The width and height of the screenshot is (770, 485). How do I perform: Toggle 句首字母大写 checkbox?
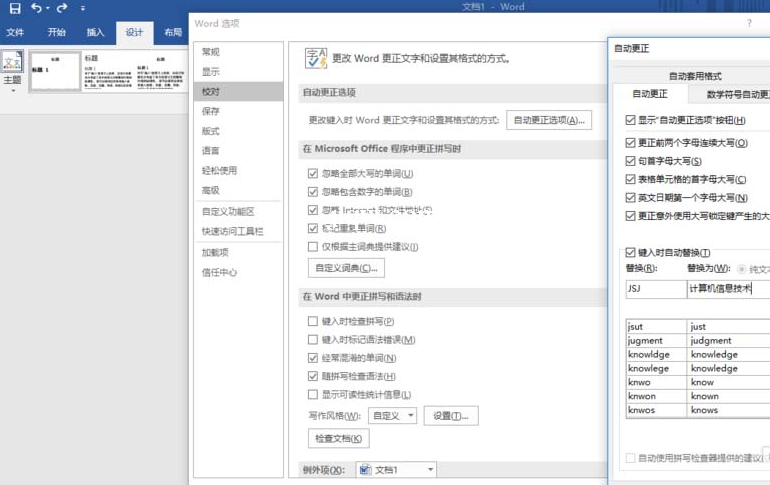[x=631, y=161]
